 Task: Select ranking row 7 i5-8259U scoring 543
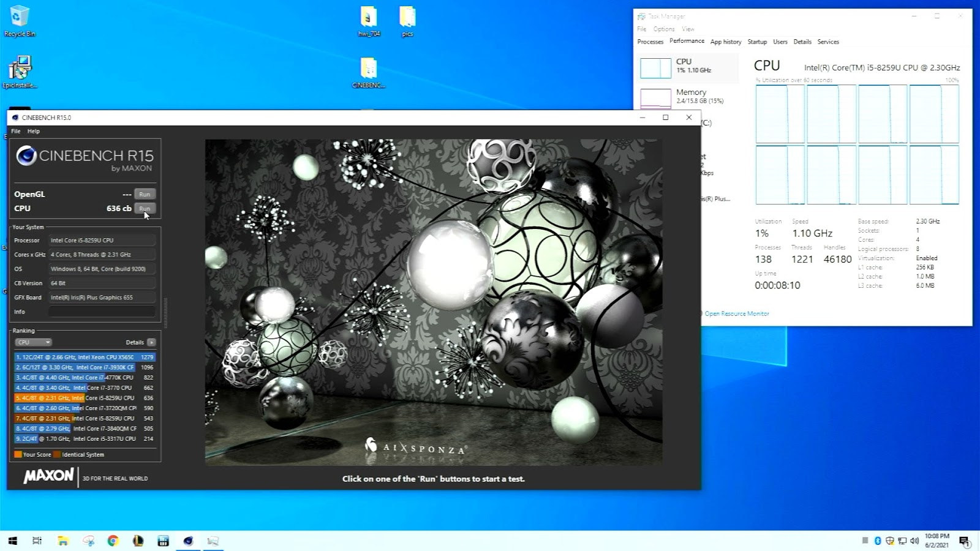tap(85, 418)
